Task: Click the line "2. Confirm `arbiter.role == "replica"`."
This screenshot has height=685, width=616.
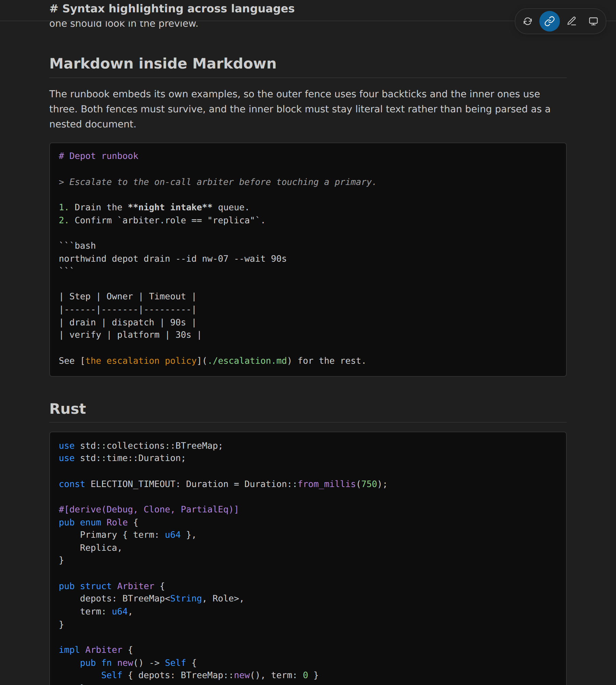Action: [162, 220]
